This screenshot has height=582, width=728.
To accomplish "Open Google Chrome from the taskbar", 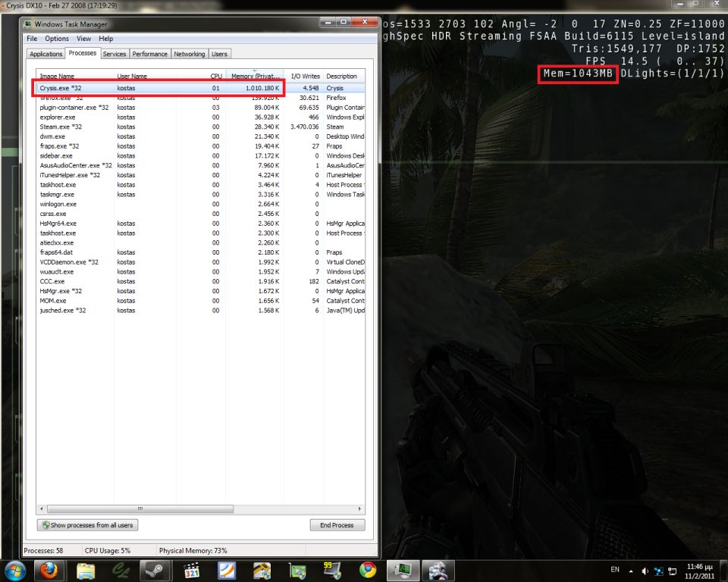I will (368, 571).
